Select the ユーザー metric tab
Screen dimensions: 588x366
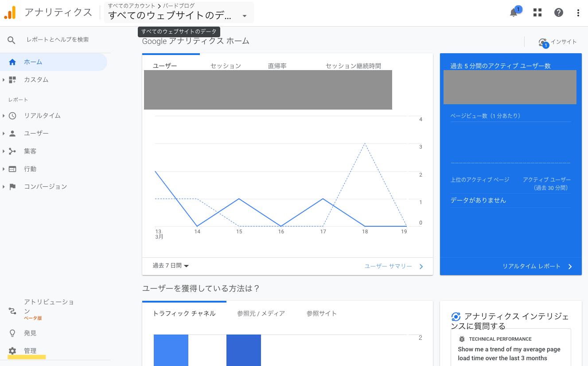[165, 66]
